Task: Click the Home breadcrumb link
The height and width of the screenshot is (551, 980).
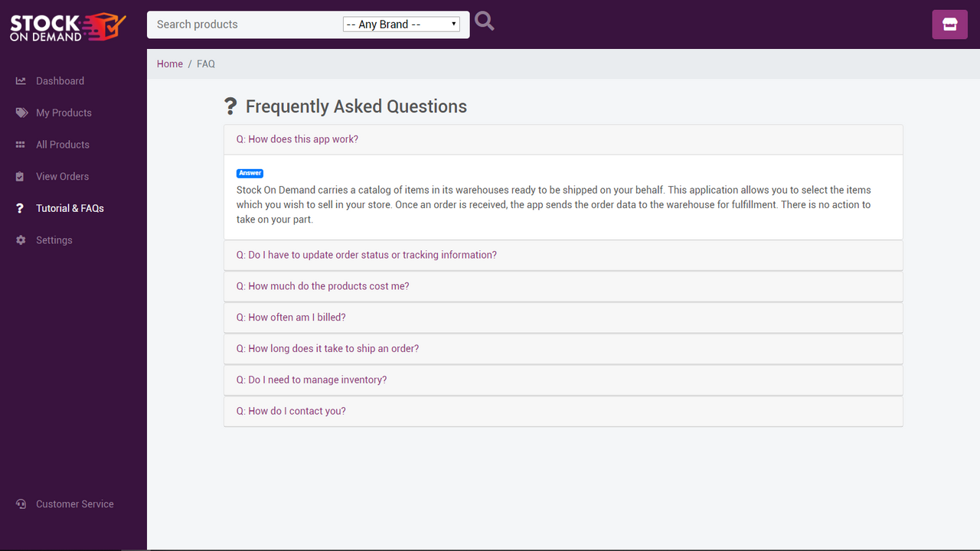Action: pos(170,64)
